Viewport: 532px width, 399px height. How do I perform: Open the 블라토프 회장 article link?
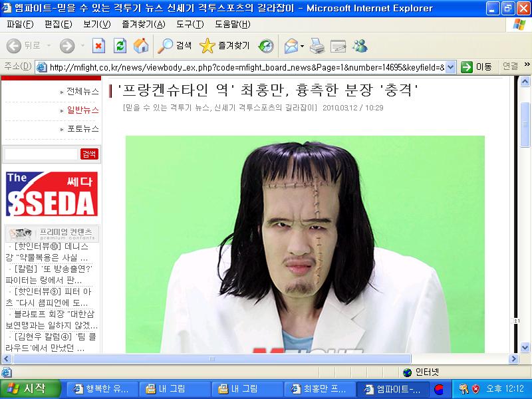tap(52, 319)
